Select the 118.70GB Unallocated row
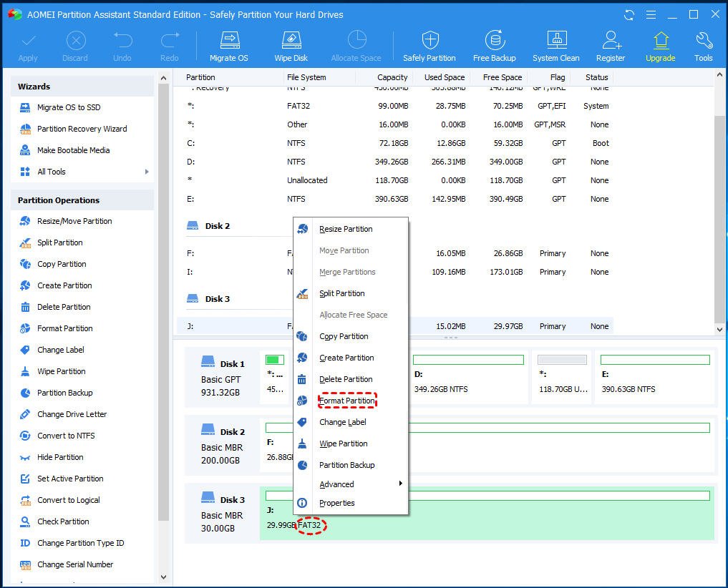 395,180
